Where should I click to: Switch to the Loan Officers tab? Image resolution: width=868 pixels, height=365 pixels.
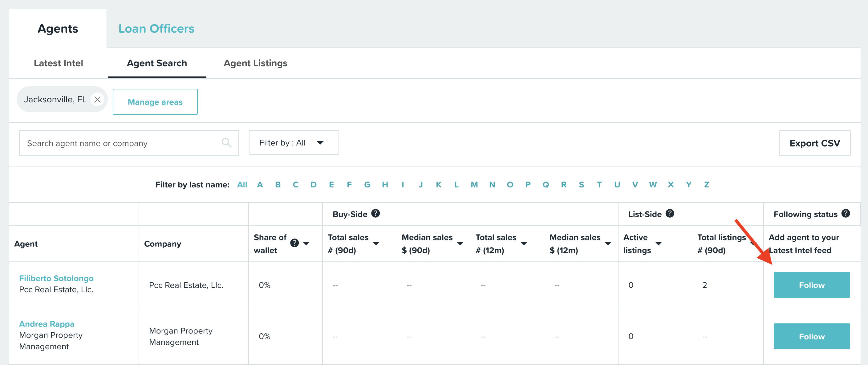point(156,29)
